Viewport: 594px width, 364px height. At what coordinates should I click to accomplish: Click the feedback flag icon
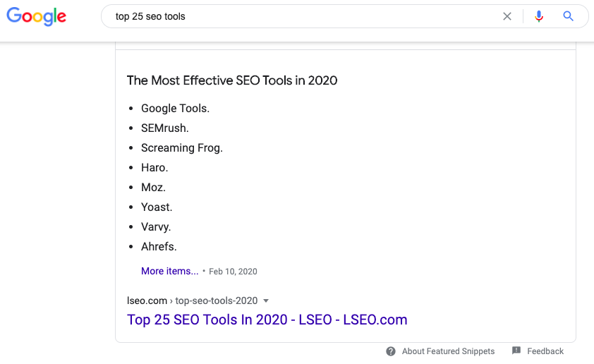516,351
